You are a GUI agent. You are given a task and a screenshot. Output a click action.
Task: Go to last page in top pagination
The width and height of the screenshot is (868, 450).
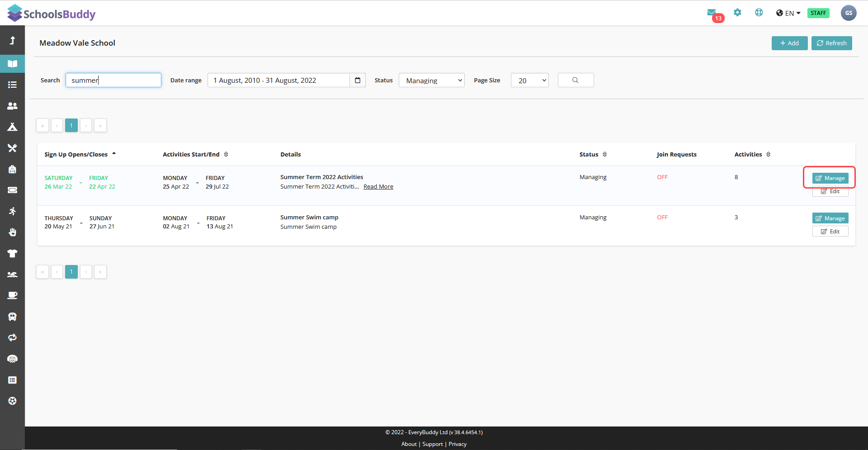point(100,125)
